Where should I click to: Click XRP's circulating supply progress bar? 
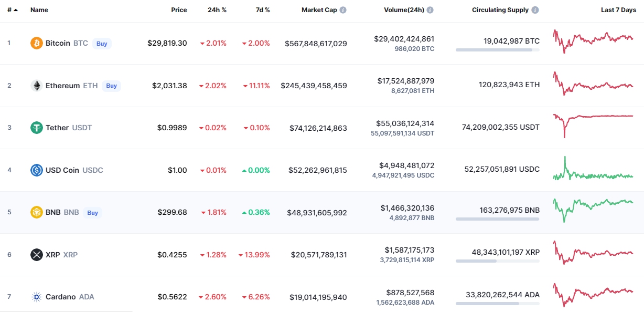click(x=498, y=261)
